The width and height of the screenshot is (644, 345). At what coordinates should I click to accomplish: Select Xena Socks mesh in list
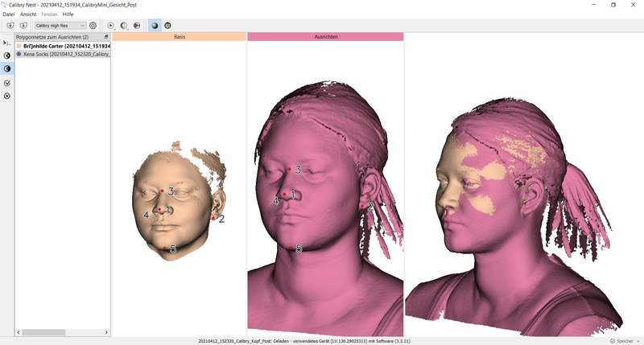click(x=63, y=54)
